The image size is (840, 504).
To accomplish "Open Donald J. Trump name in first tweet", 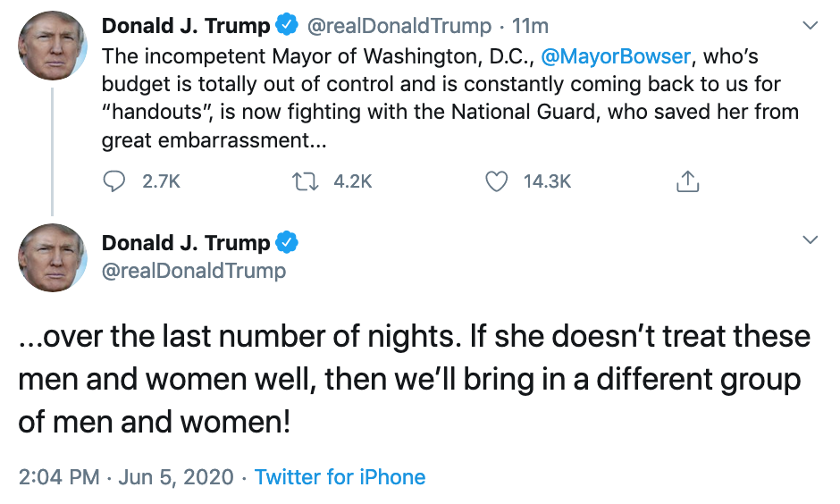I will (186, 25).
